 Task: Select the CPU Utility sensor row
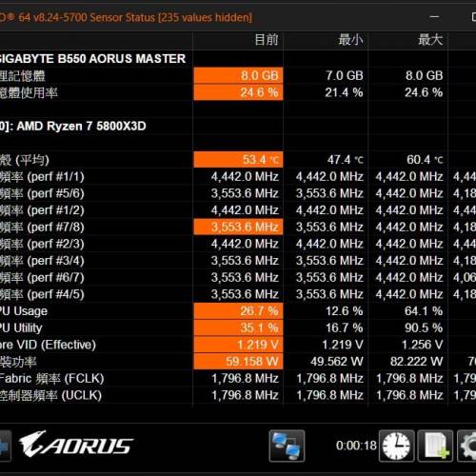point(238,327)
